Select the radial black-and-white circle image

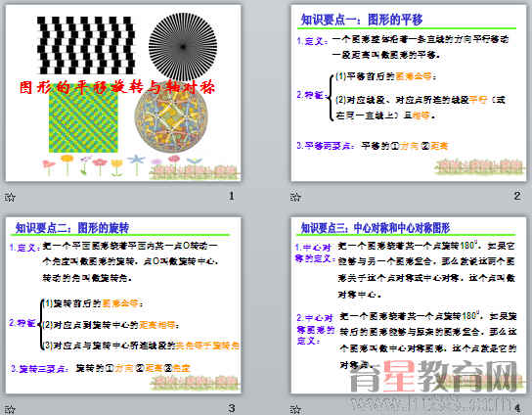coord(183,47)
